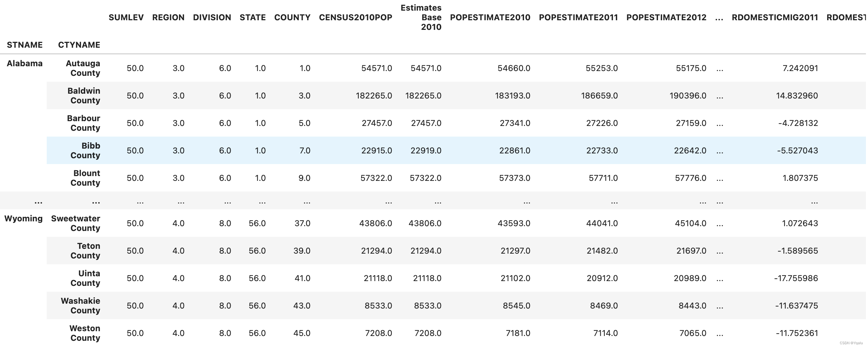Click the Baldwin County row label
Image resolution: width=868 pixels, height=348 pixels.
pyautogui.click(x=84, y=95)
